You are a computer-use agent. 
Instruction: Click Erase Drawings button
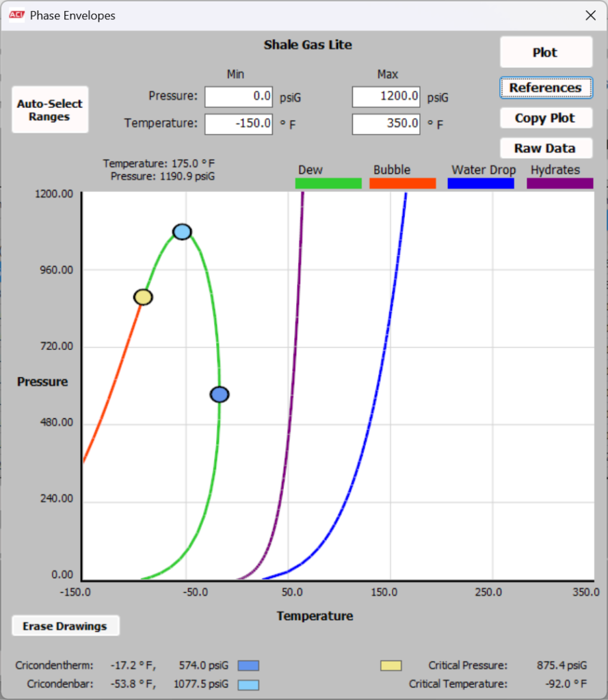click(x=65, y=626)
